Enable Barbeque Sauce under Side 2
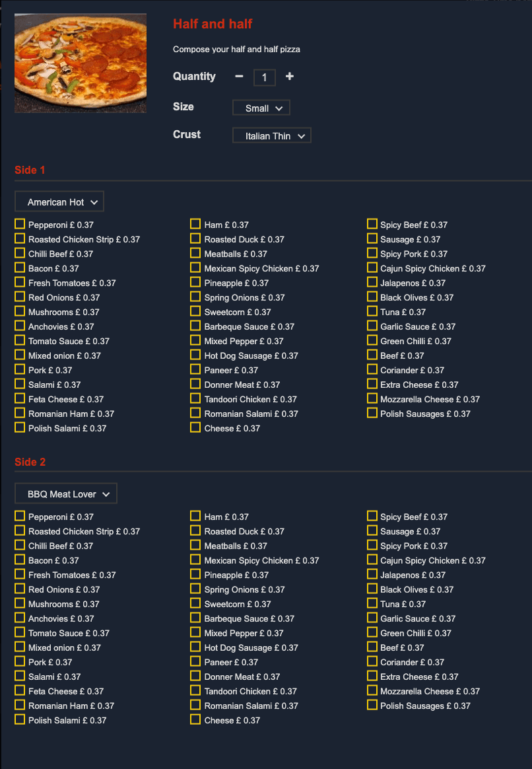Screen dimensions: 532x769 pos(195,618)
